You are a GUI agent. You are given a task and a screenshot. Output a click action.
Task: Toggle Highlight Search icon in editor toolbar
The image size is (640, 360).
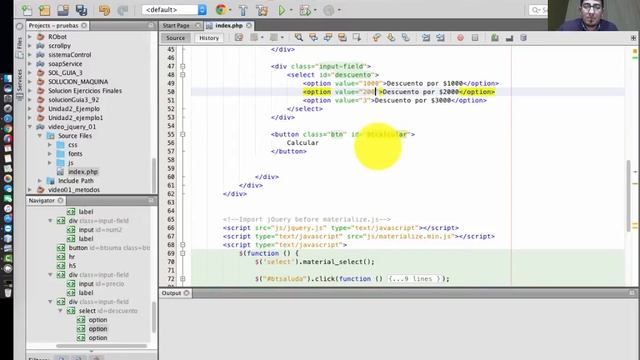tap(342, 38)
